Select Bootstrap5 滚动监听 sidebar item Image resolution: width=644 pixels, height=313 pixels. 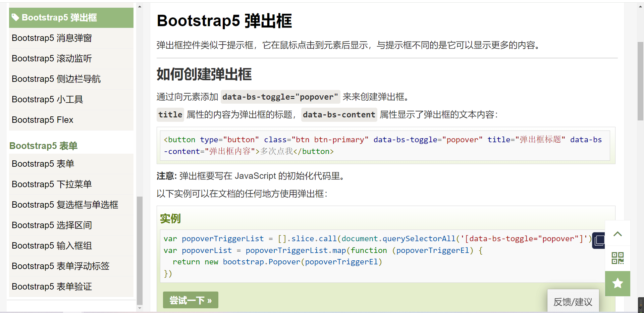pos(52,59)
